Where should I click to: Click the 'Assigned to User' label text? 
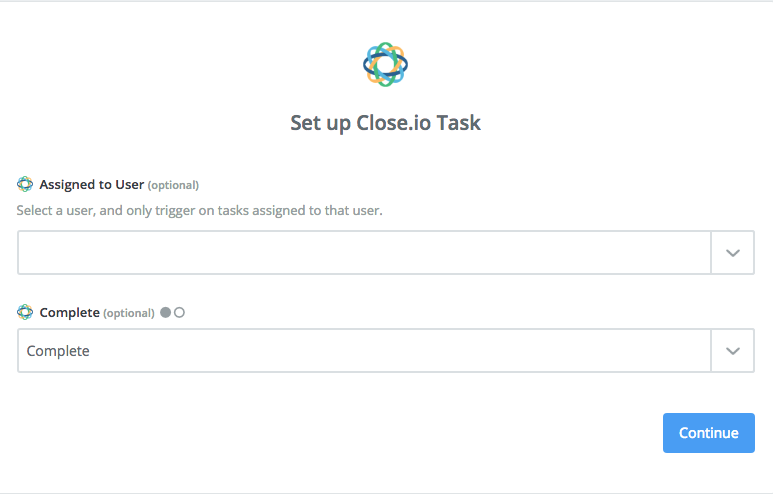[x=92, y=184]
